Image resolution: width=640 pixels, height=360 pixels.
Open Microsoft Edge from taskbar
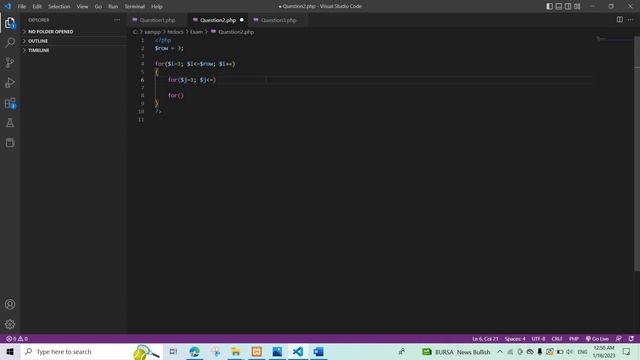coord(194,351)
